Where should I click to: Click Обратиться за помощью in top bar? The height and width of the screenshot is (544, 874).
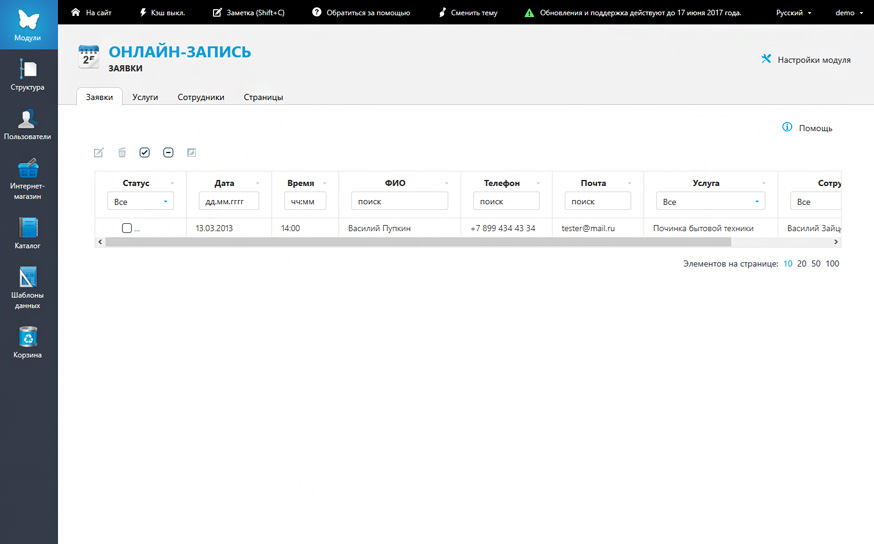368,12
